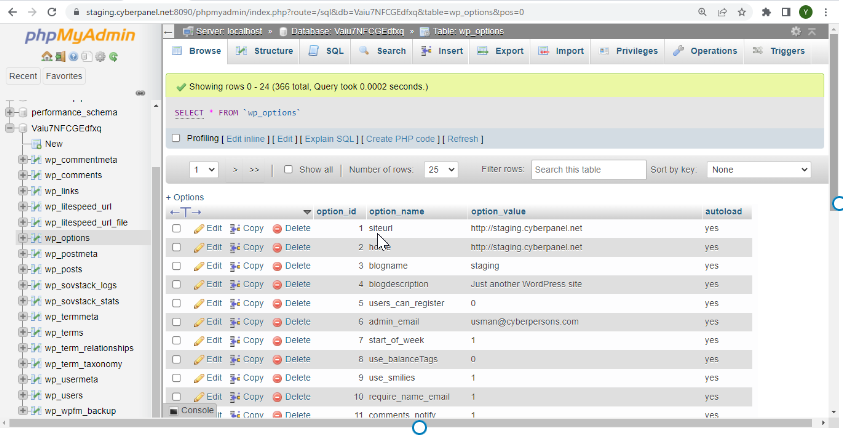Open the page number dropdown
The height and width of the screenshot is (435, 843).
click(x=204, y=169)
